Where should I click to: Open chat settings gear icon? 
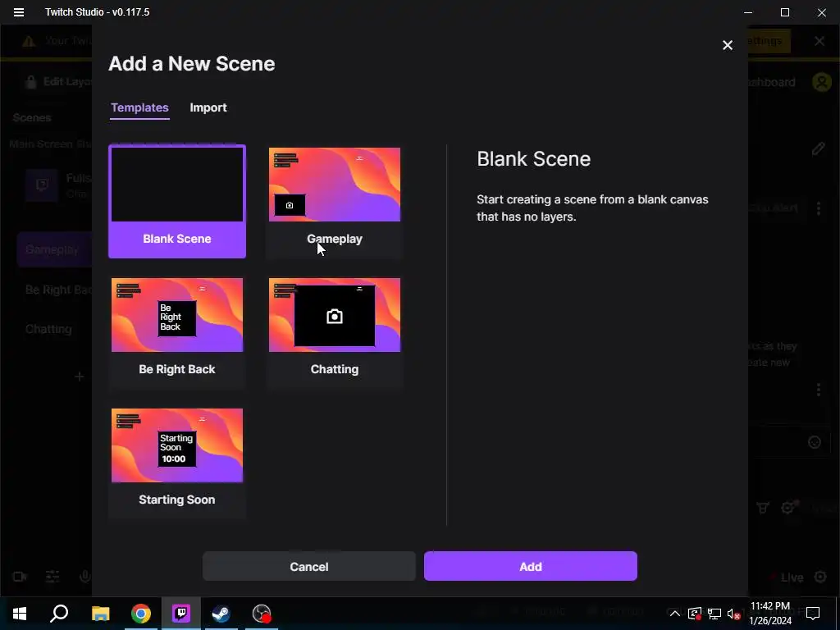pos(787,507)
